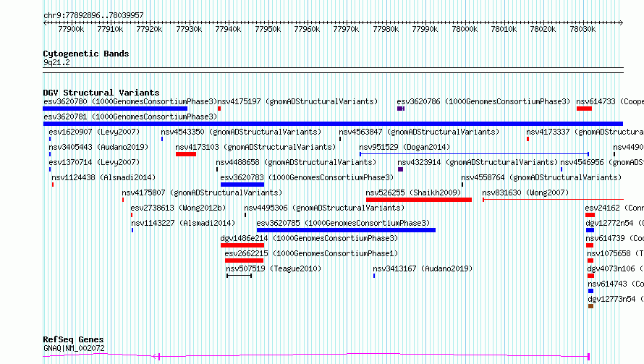Click the nsv4546956 variant label

(602, 162)
